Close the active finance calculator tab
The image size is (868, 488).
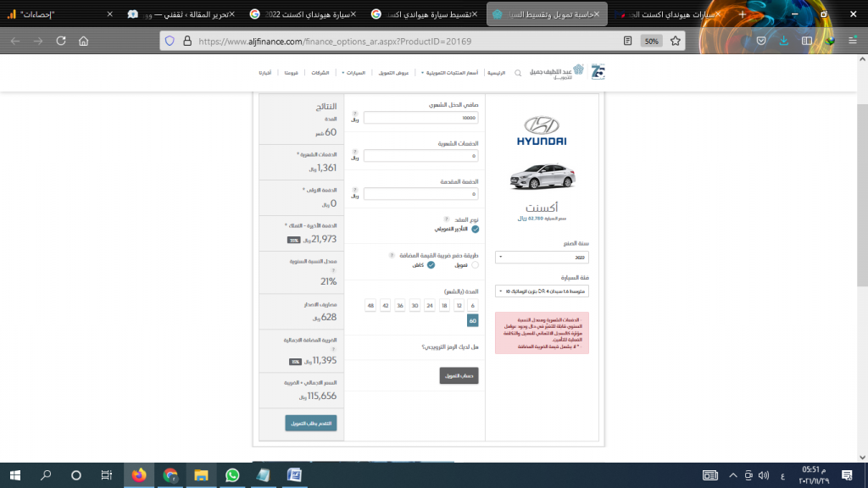[x=597, y=14]
